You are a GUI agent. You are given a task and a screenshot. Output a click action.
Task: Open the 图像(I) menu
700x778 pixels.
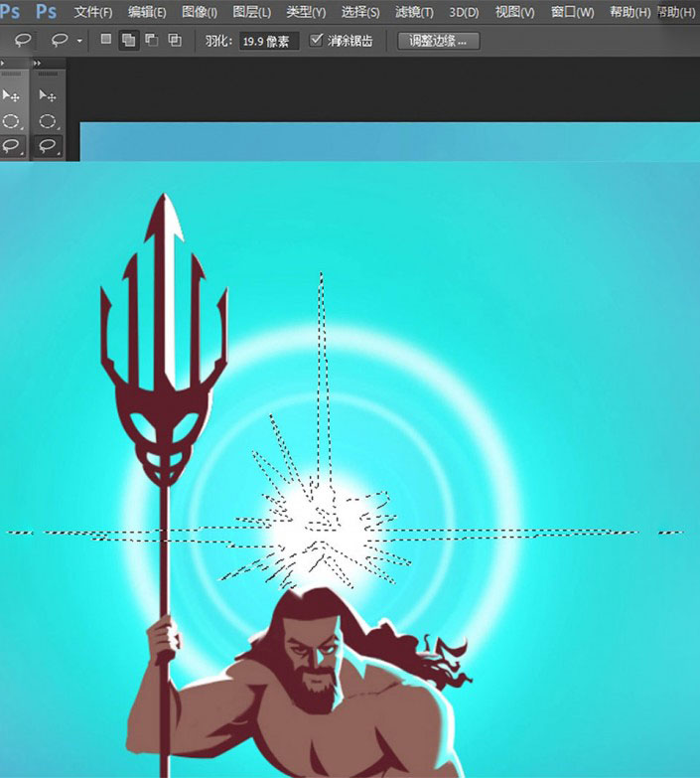(200, 12)
